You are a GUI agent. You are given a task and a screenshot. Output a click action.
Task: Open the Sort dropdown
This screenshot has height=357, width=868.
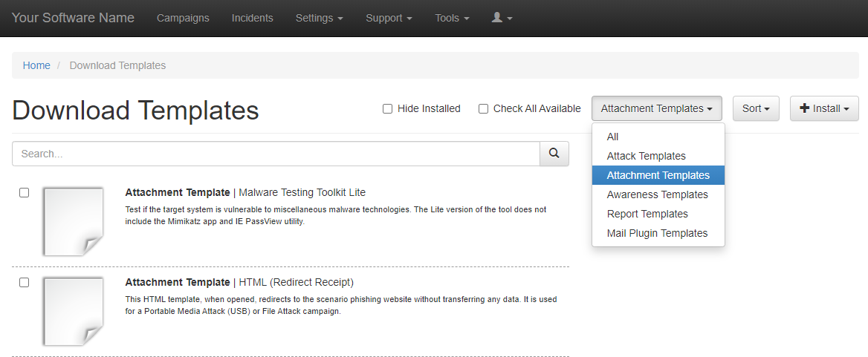tap(755, 108)
